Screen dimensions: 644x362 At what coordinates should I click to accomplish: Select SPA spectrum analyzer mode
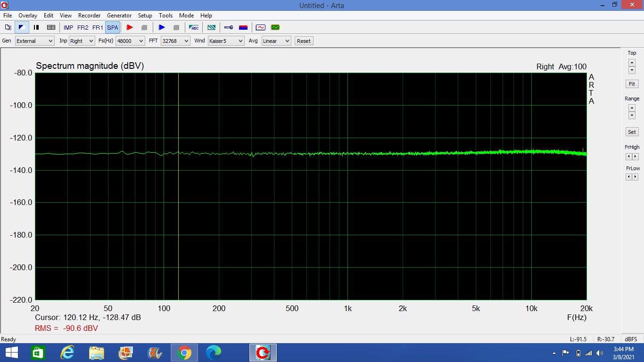coord(112,28)
